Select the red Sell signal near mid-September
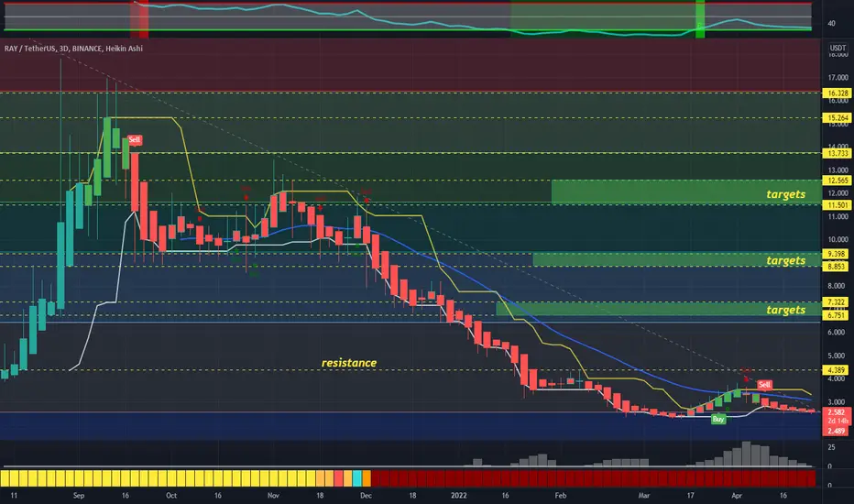This screenshot has height=504, width=854. [135, 140]
